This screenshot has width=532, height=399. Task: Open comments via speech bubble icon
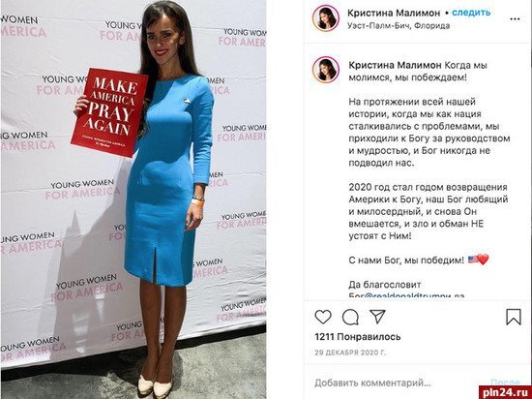pyautogui.click(x=350, y=317)
